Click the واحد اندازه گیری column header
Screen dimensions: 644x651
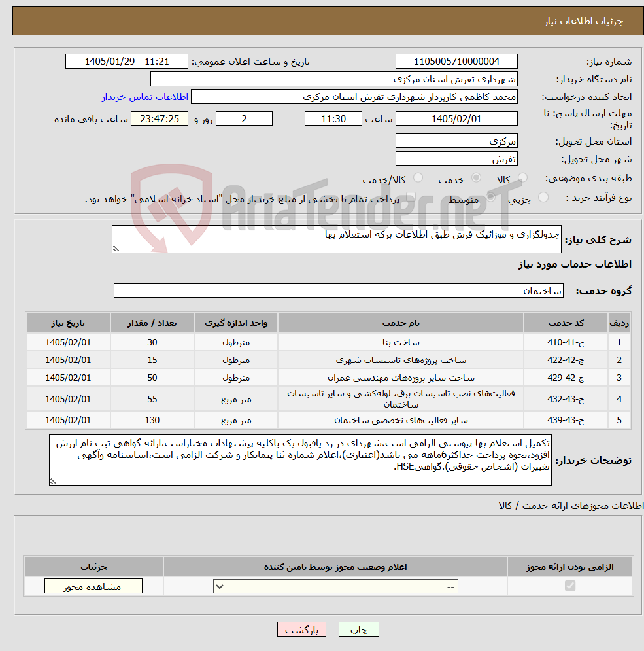tap(235, 323)
